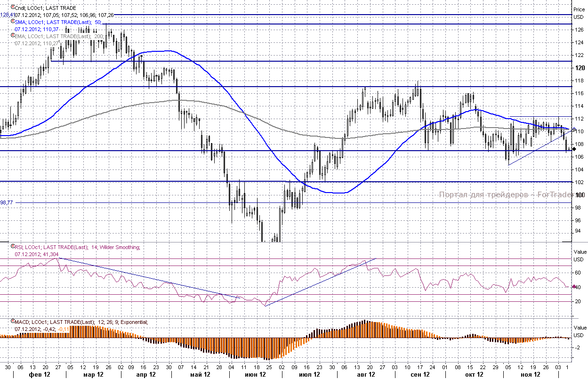Click the black last-price diamond marker on price axis
This screenshot has width=588, height=379.
click(x=574, y=149)
